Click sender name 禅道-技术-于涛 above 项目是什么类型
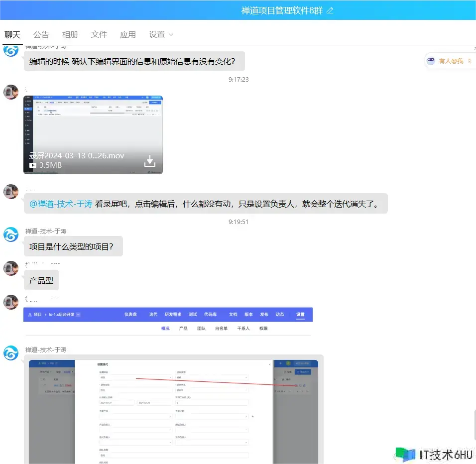 pyautogui.click(x=46, y=231)
